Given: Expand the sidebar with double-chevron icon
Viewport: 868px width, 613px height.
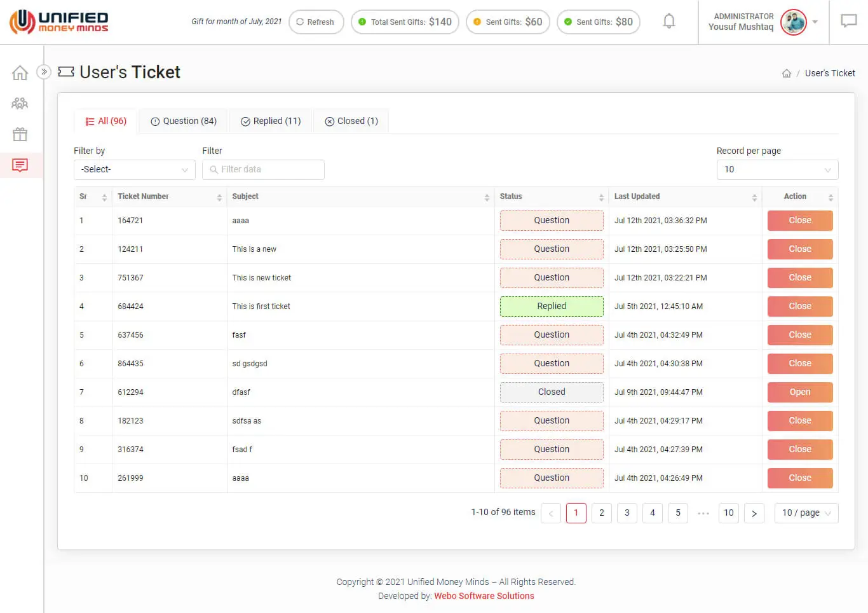Looking at the screenshot, I should [44, 72].
